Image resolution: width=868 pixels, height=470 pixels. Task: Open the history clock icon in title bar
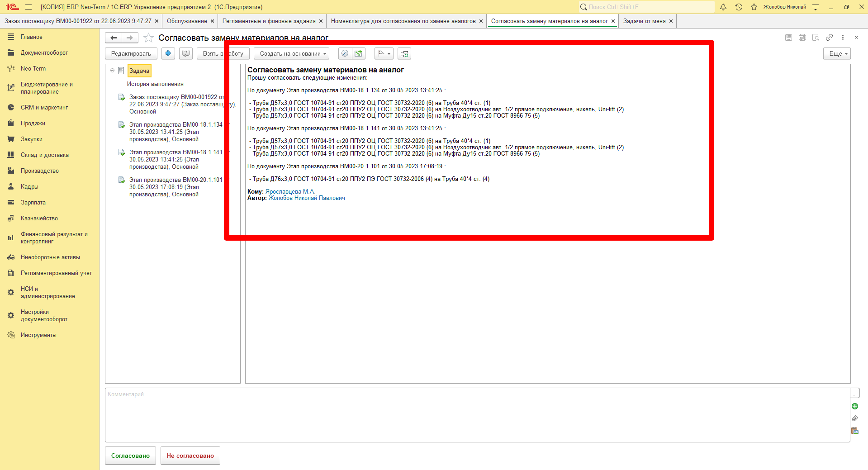pos(739,7)
